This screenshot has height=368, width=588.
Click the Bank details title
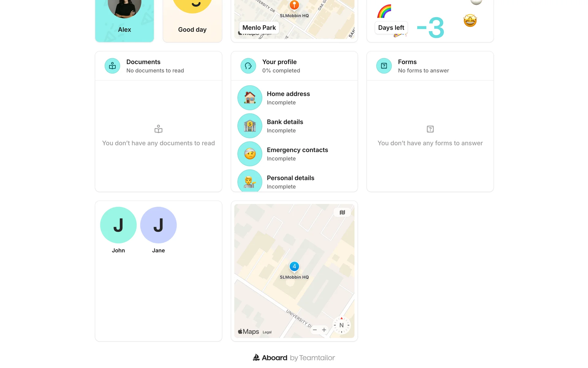[285, 122]
